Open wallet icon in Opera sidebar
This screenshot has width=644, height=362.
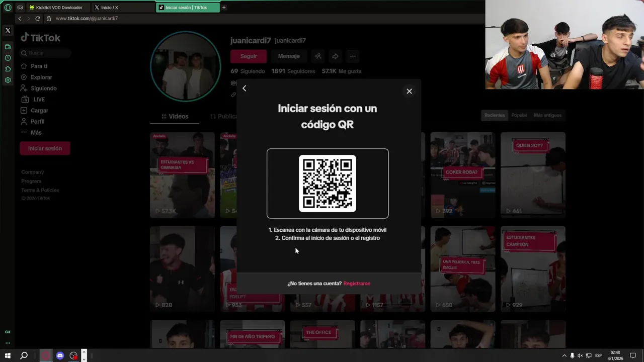(x=8, y=47)
